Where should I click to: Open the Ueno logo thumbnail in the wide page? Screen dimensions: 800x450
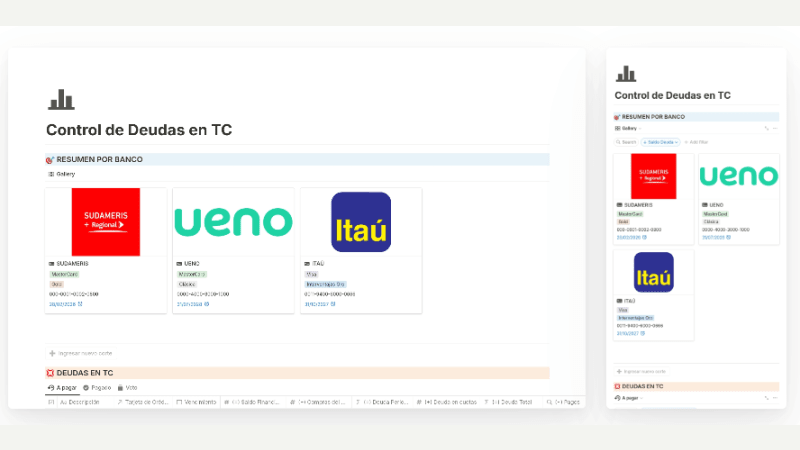(x=234, y=222)
